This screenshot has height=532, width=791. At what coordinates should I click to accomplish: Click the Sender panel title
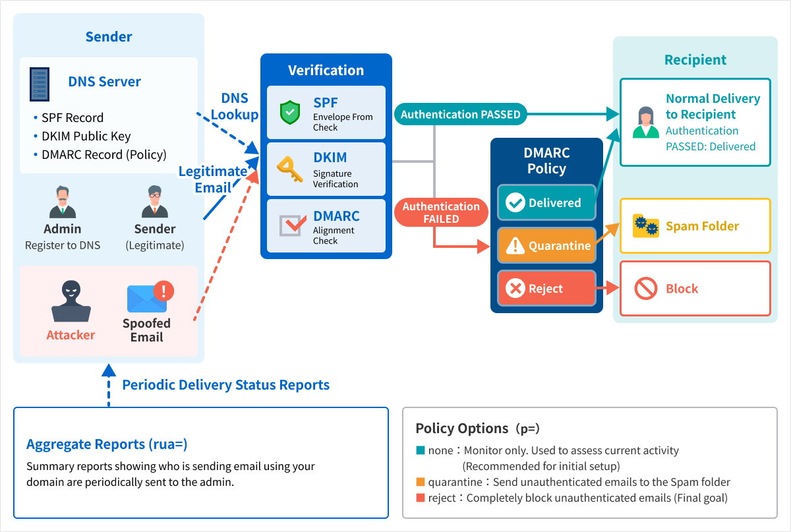109,37
